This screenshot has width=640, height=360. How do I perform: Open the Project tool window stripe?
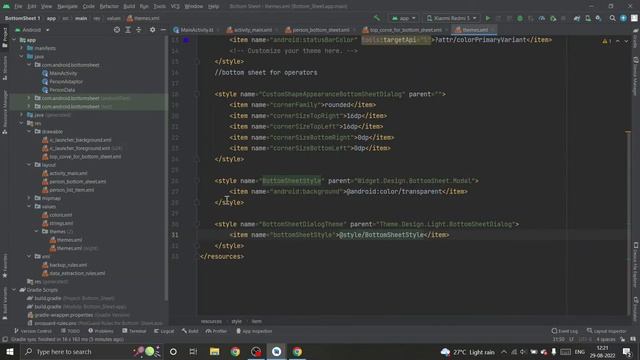coord(5,37)
